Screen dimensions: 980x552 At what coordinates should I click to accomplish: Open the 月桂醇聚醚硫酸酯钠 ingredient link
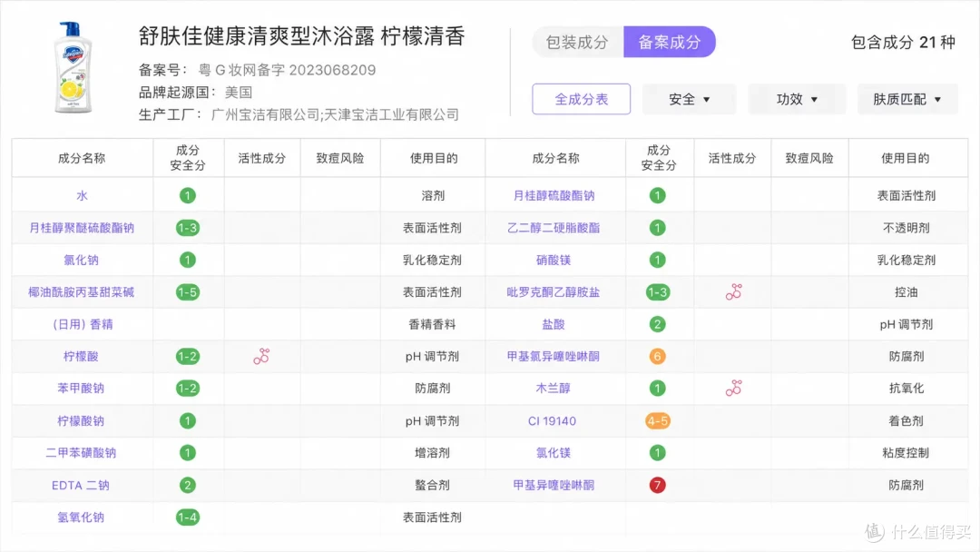click(x=82, y=228)
